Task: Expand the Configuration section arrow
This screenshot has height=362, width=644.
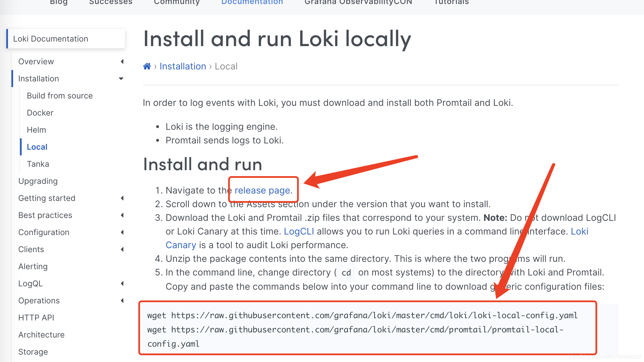Action: (122, 232)
